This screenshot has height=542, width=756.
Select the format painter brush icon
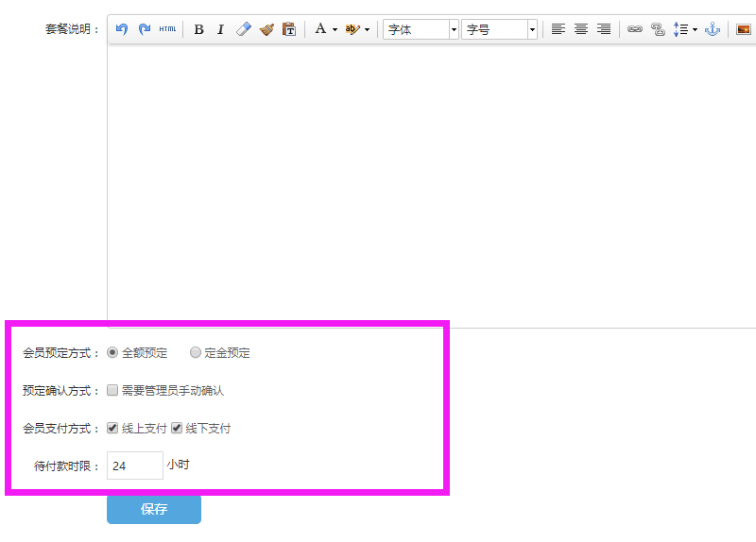266,29
